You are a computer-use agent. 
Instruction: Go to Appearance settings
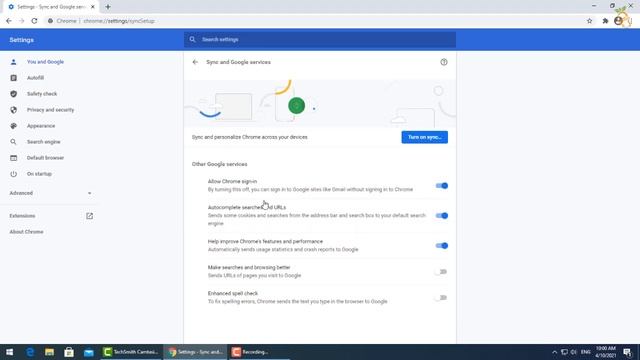pos(41,126)
